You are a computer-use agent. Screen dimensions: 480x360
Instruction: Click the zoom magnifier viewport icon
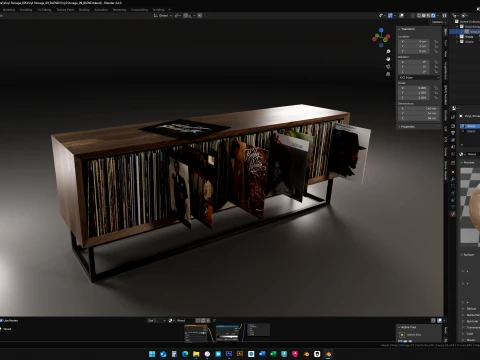(388, 52)
